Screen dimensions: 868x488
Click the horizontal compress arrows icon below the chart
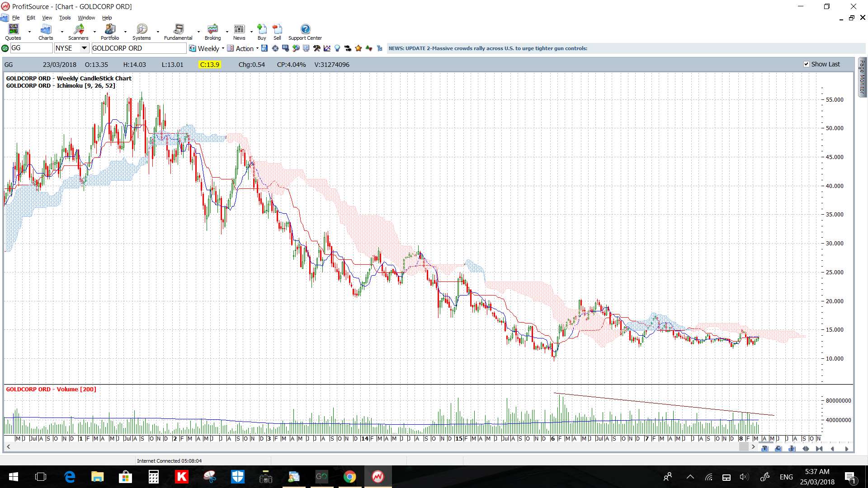pyautogui.click(x=819, y=449)
